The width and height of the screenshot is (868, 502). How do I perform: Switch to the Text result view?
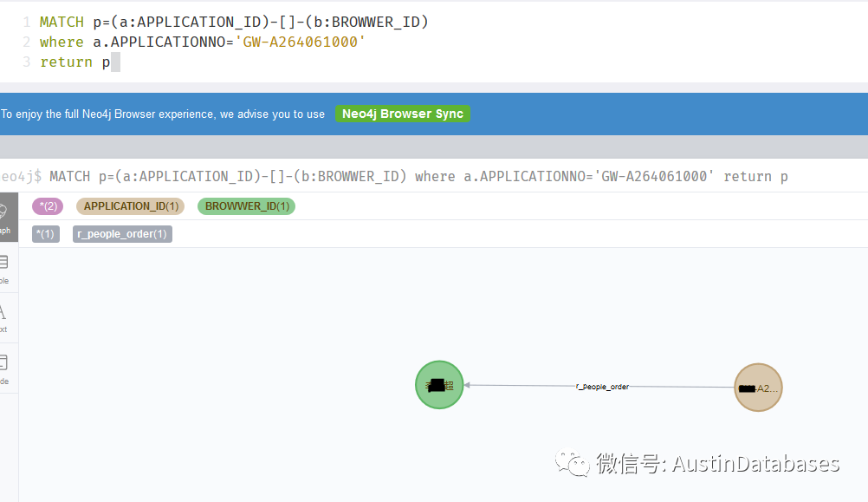(x=4, y=317)
